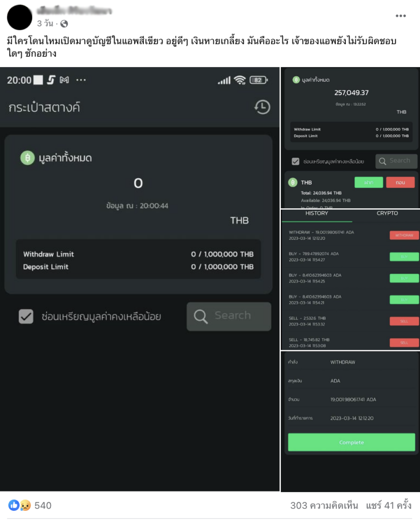This screenshot has width=420, height=520.
Task: Toggle the small checkbox in top-right screenshot
Action: click(295, 161)
